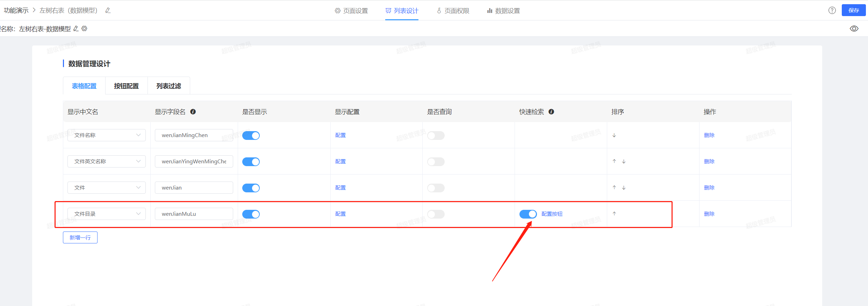Switch to the 页面权限 tab

(453, 11)
